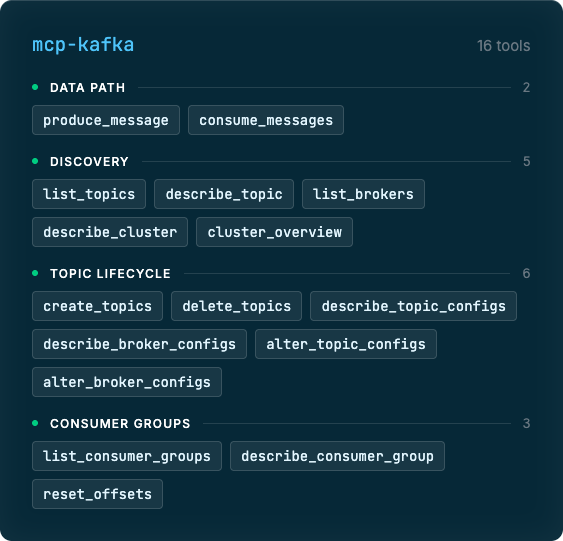Open the describe_cluster tool
Image resolution: width=563 pixels, height=541 pixels.
point(110,232)
